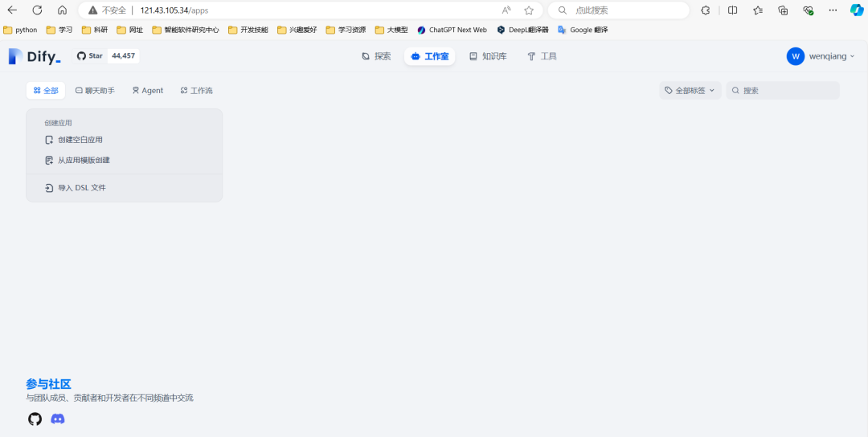Open the 大模型 bookmarks folder

(x=391, y=30)
